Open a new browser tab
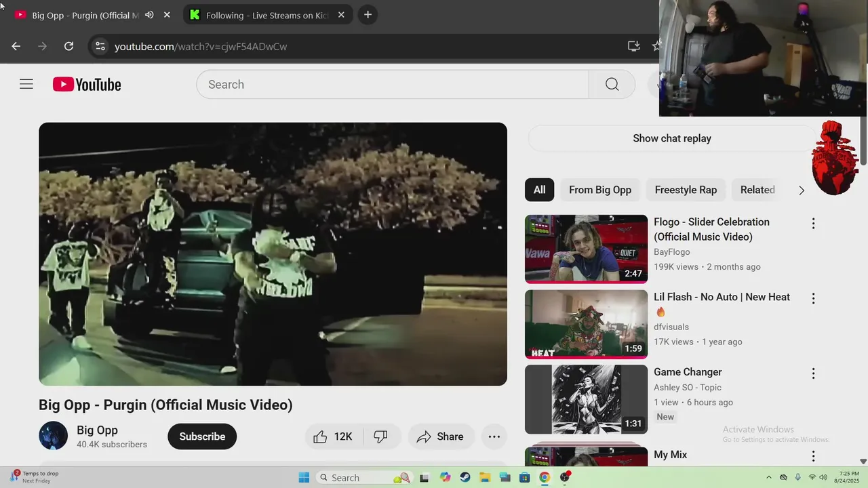 368,15
